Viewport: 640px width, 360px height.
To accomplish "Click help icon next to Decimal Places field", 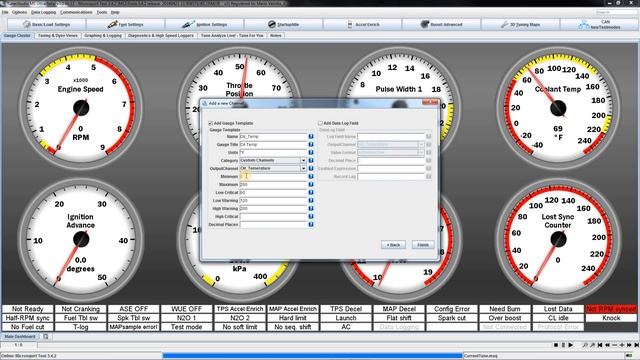I will coord(311,224).
